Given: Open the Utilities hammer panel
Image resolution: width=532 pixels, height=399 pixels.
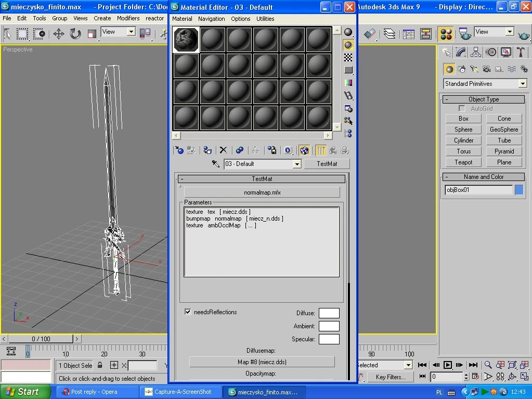Looking at the screenshot, I should click(x=521, y=52).
